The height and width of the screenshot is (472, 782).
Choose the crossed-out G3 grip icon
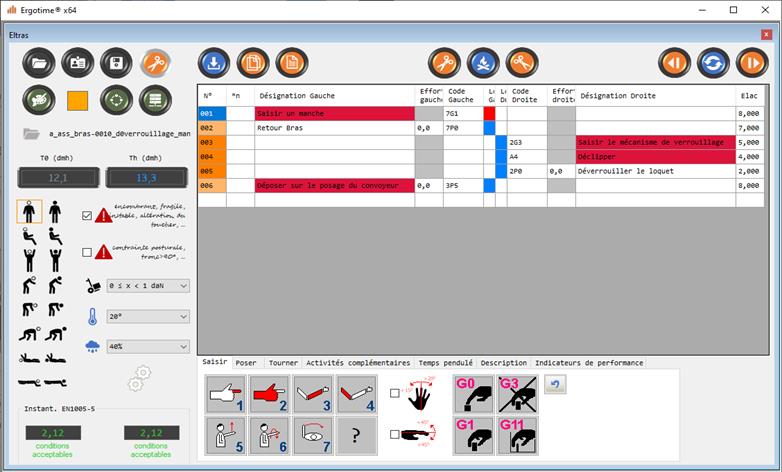pos(518,394)
